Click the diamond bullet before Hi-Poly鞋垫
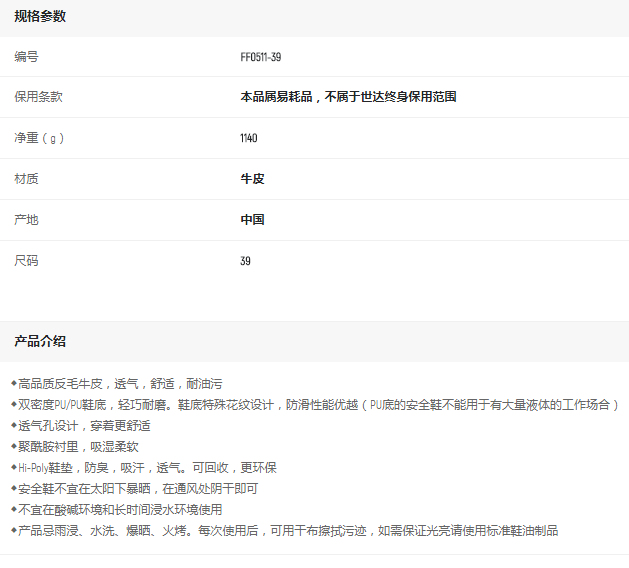This screenshot has height=568, width=629. pos(14,467)
